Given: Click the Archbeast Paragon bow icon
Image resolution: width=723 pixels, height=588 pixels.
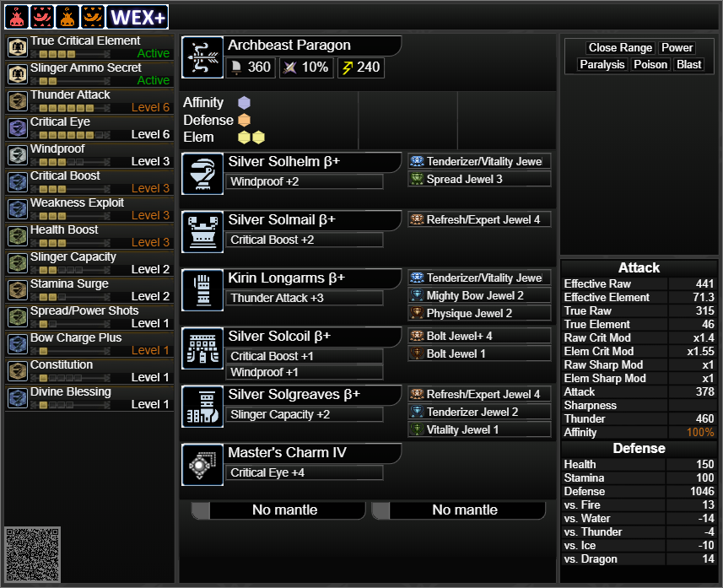Looking at the screenshot, I should tap(202, 57).
